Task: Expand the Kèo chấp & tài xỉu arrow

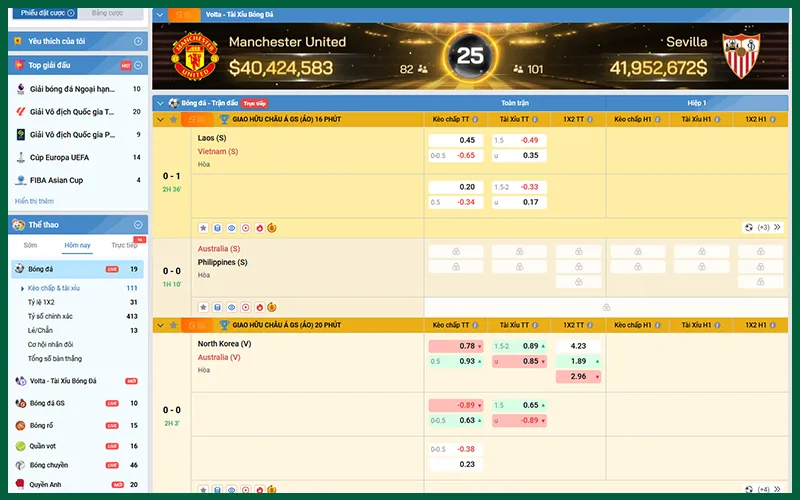Action: point(22,288)
